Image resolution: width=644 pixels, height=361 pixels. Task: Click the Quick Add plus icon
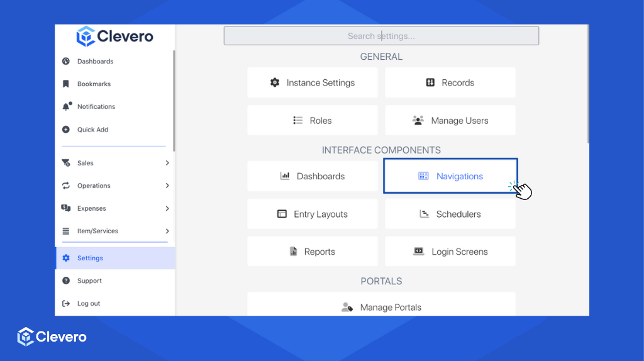[65, 130]
